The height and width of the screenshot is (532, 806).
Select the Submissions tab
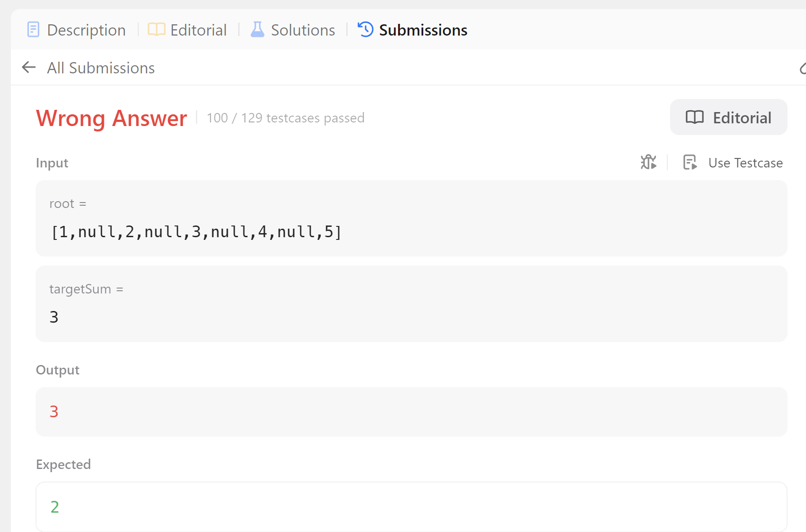(412, 30)
